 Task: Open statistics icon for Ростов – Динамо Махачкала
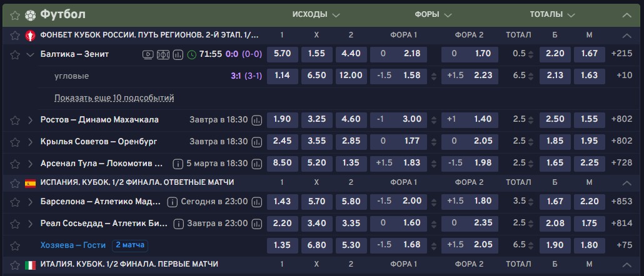tap(256, 120)
